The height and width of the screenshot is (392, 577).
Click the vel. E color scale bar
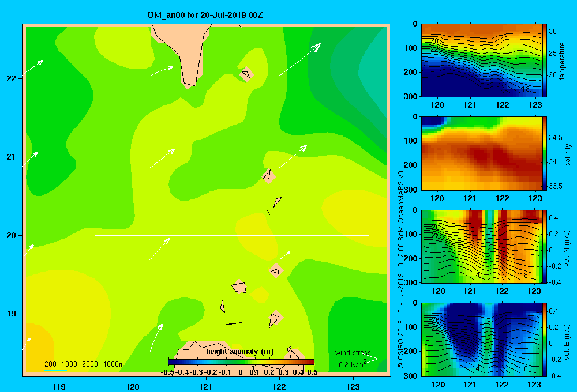[x=545, y=340]
